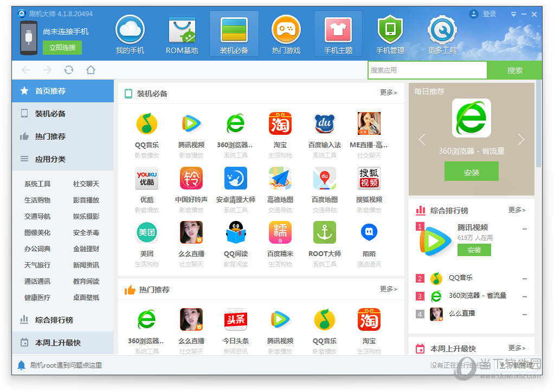
Task: Open the 陌陌 app icon
Action: 369,232
